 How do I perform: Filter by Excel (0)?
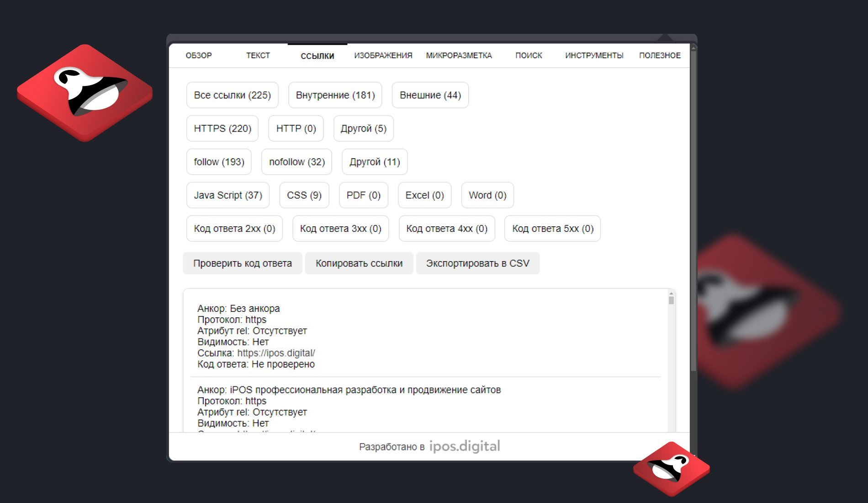click(425, 195)
